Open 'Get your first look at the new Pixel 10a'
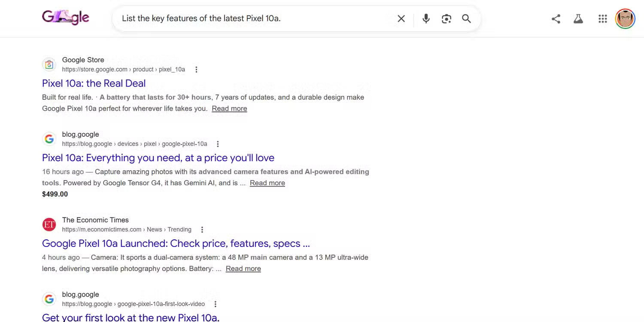Screen dimensions: 644x322 pyautogui.click(x=131, y=317)
